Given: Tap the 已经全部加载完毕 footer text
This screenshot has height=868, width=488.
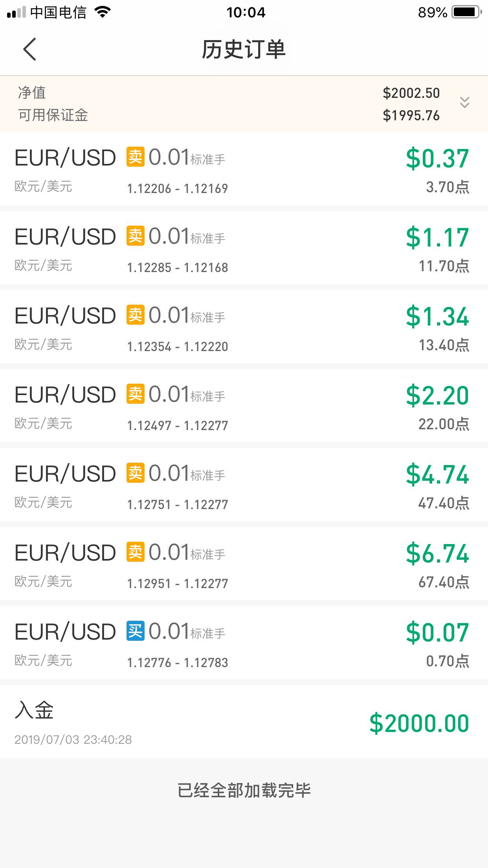Looking at the screenshot, I should click(244, 790).
